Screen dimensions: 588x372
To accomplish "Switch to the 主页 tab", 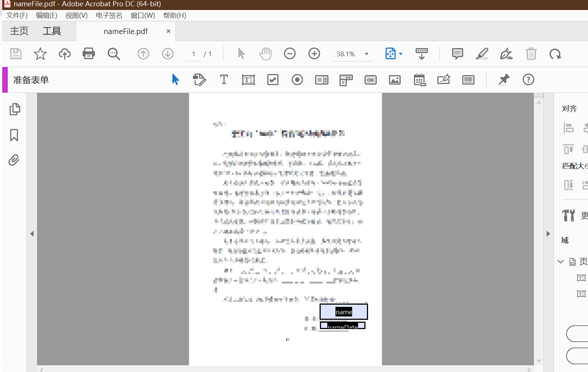I will tap(19, 31).
